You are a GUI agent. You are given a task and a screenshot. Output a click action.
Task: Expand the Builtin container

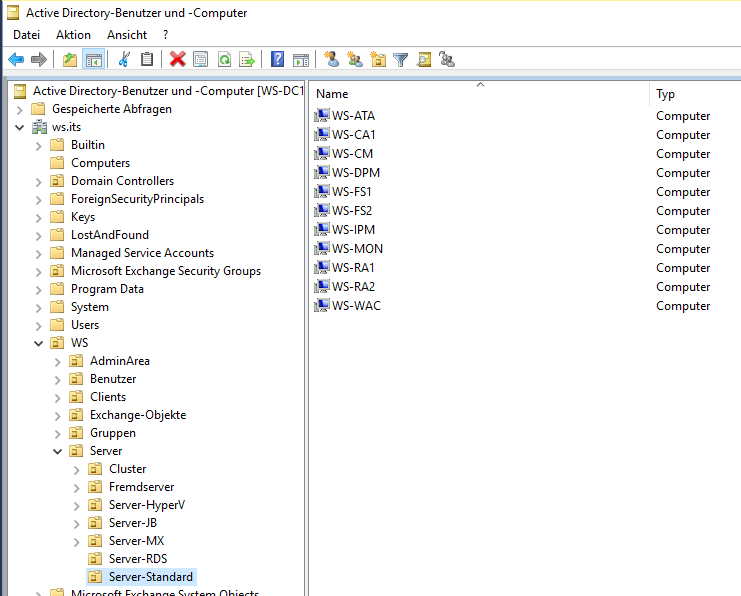39,146
